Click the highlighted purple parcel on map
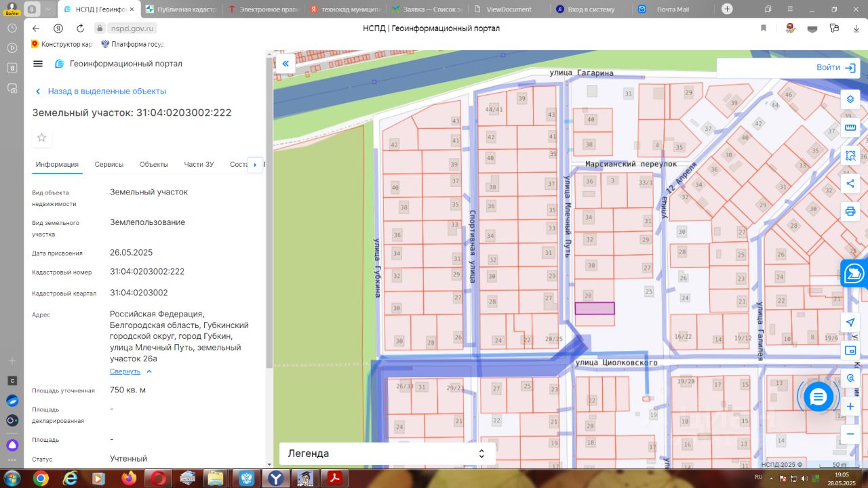The height and width of the screenshot is (488, 868). pyautogui.click(x=595, y=308)
